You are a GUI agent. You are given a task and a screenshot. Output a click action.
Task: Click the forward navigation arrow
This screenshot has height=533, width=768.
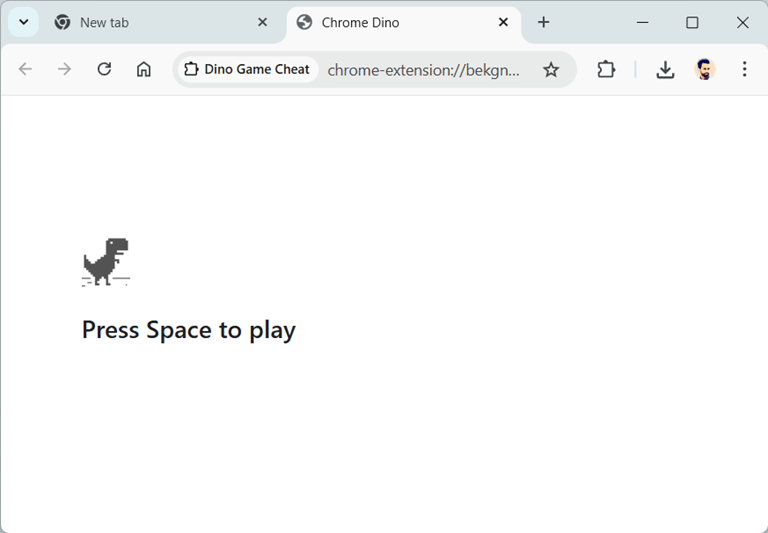[64, 69]
